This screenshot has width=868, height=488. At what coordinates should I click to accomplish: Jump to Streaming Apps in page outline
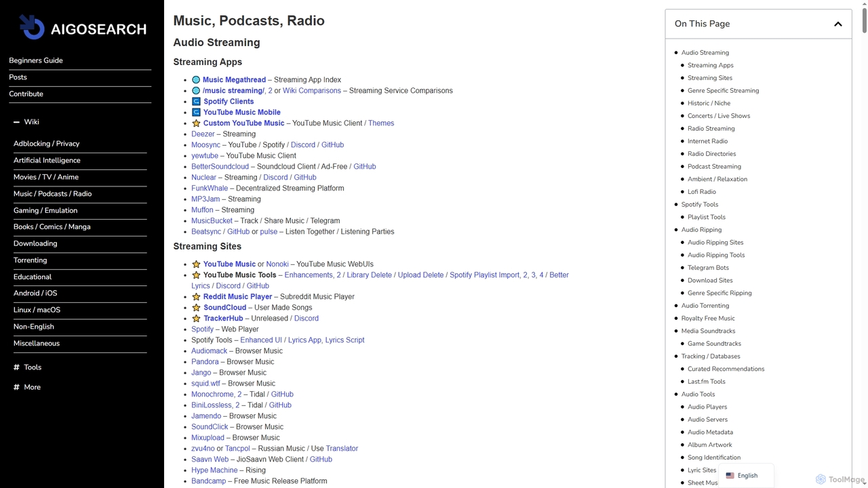[x=710, y=66]
